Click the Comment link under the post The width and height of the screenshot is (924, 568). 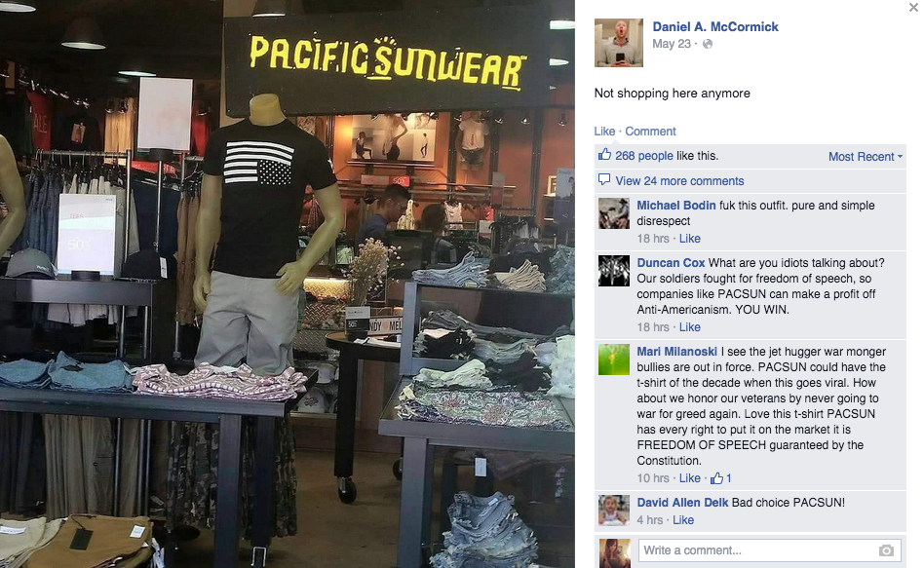[x=650, y=131]
